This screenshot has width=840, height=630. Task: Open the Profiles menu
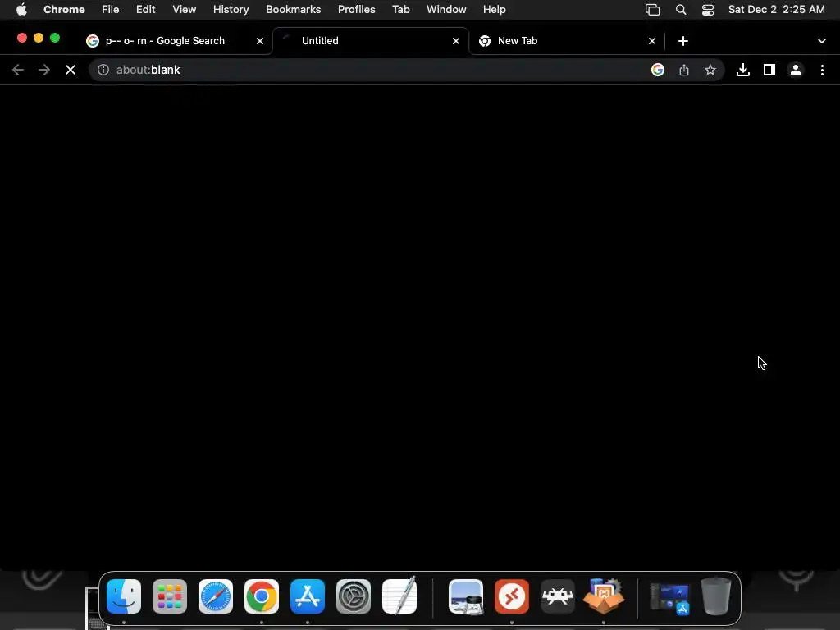coord(357,10)
